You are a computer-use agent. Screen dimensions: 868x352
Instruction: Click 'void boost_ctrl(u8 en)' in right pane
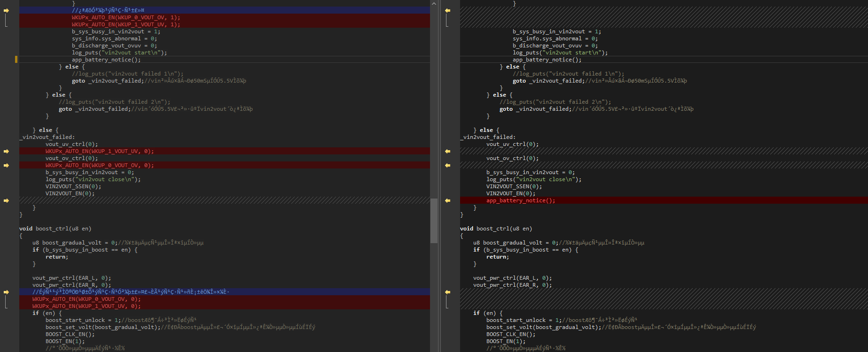(496, 229)
